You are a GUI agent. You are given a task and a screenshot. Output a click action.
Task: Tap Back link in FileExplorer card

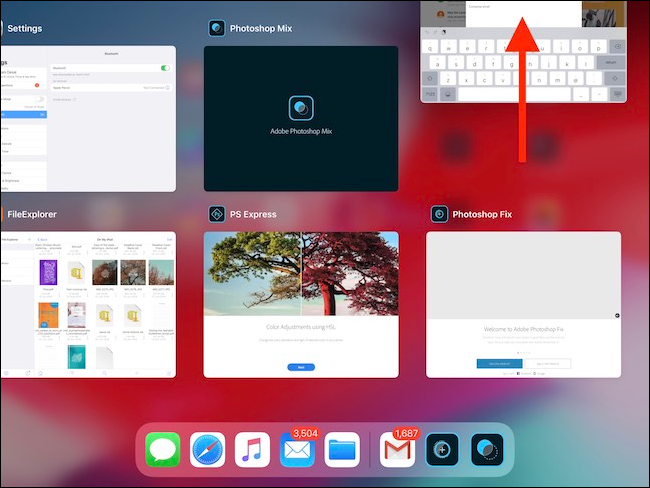[x=42, y=239]
